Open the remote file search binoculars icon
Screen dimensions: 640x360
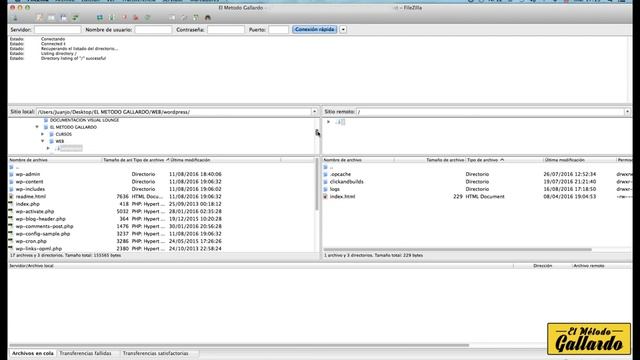(208, 18)
